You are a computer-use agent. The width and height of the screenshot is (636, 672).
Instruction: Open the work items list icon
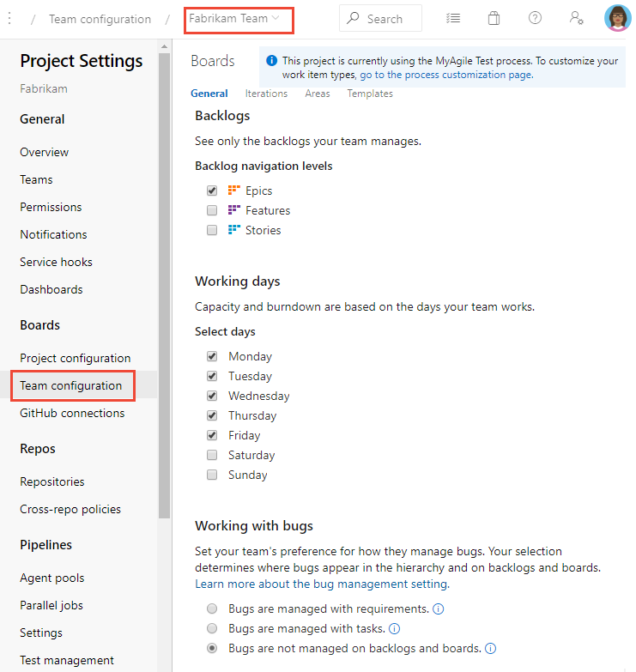point(452,18)
